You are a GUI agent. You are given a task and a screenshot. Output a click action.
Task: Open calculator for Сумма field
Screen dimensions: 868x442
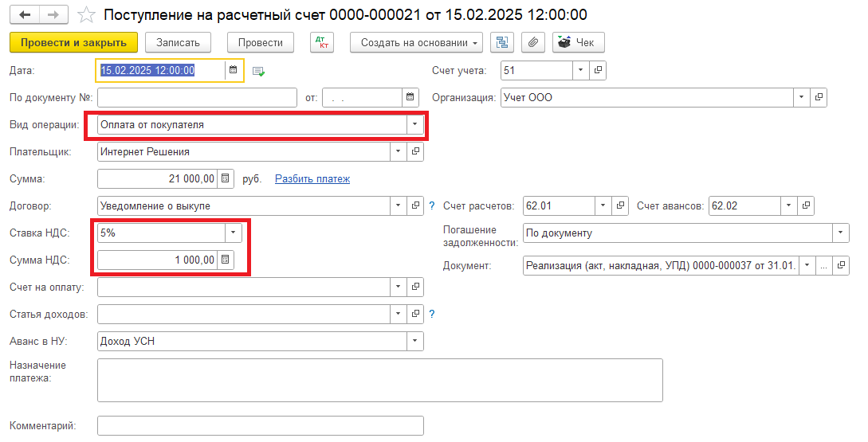[x=226, y=178]
